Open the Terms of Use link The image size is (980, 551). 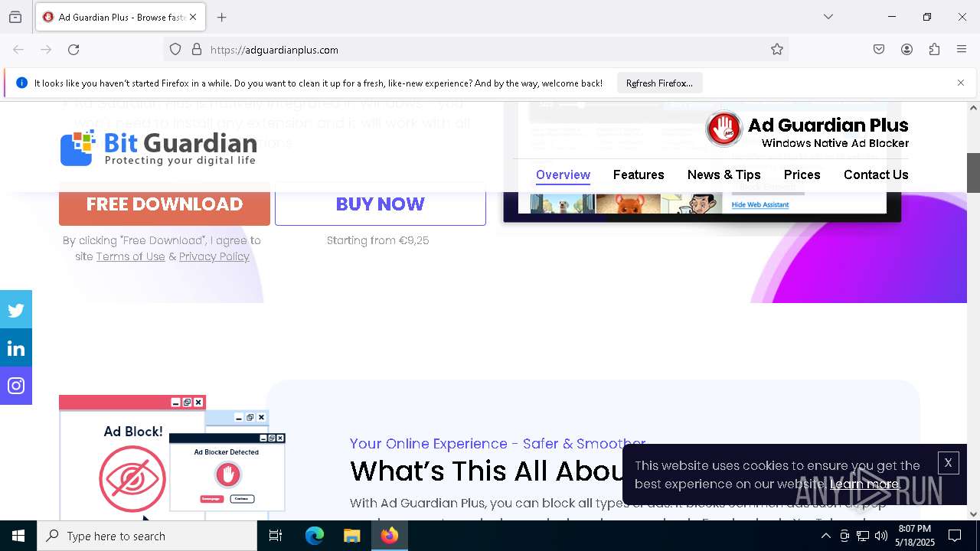pyautogui.click(x=131, y=256)
